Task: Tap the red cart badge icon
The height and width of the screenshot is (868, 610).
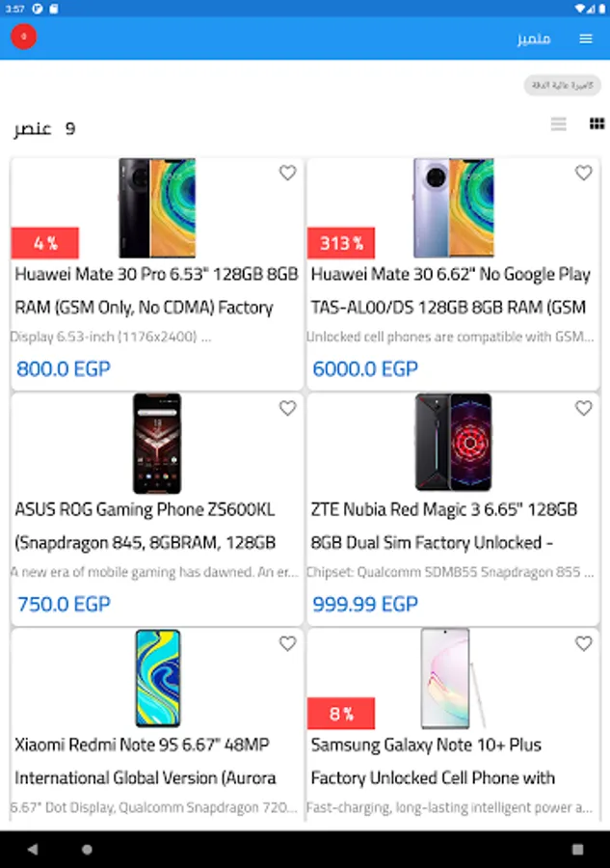Action: click(24, 37)
